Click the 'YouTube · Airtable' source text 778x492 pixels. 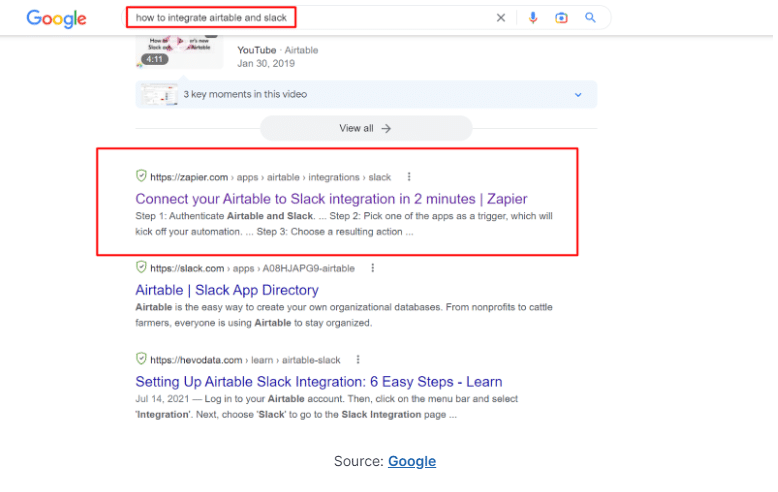pos(277,50)
